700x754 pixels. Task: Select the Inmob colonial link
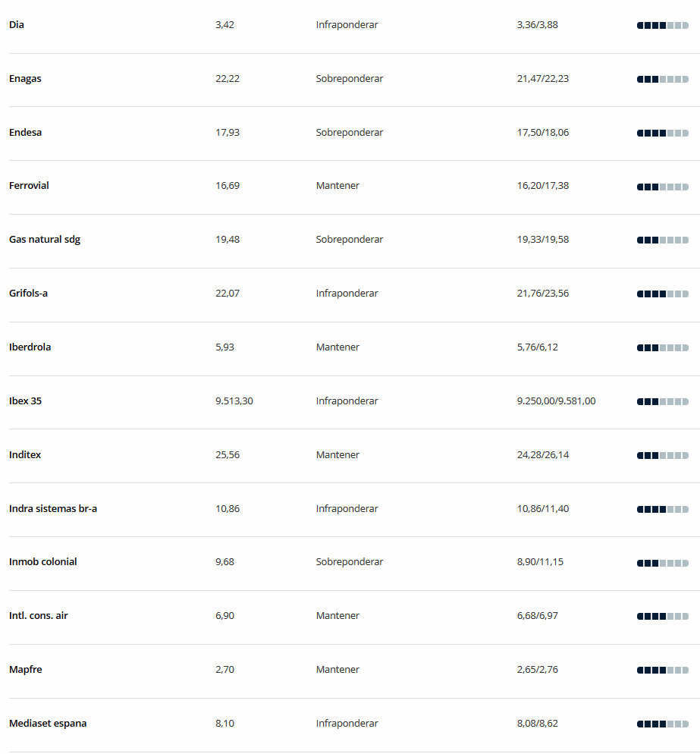(x=42, y=561)
